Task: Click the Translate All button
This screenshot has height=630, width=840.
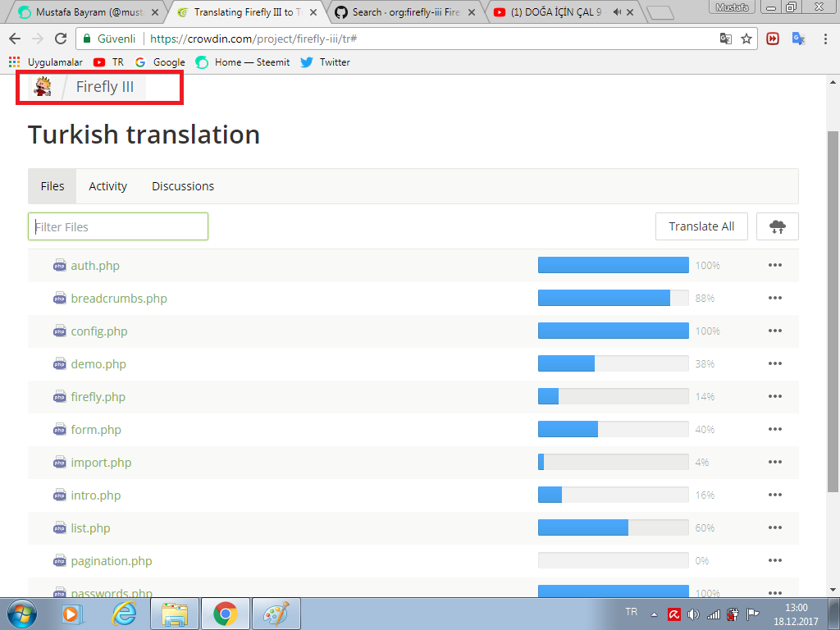Action: coord(701,226)
